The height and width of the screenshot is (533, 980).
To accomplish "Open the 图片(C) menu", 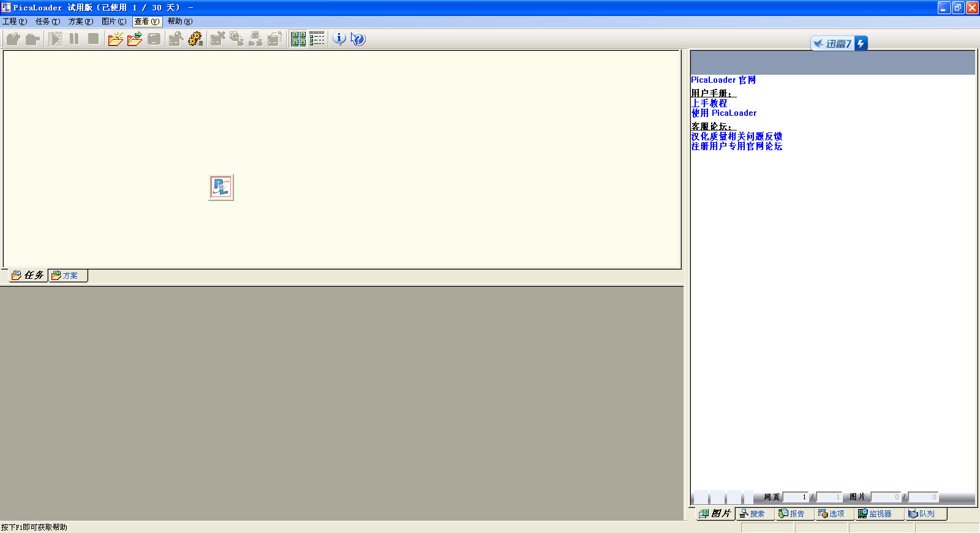I will [114, 21].
